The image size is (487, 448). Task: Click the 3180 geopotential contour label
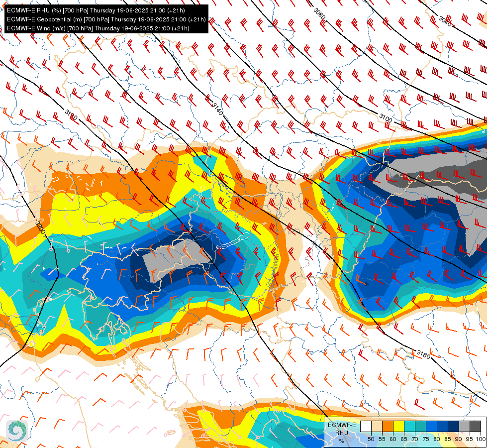tap(71, 114)
